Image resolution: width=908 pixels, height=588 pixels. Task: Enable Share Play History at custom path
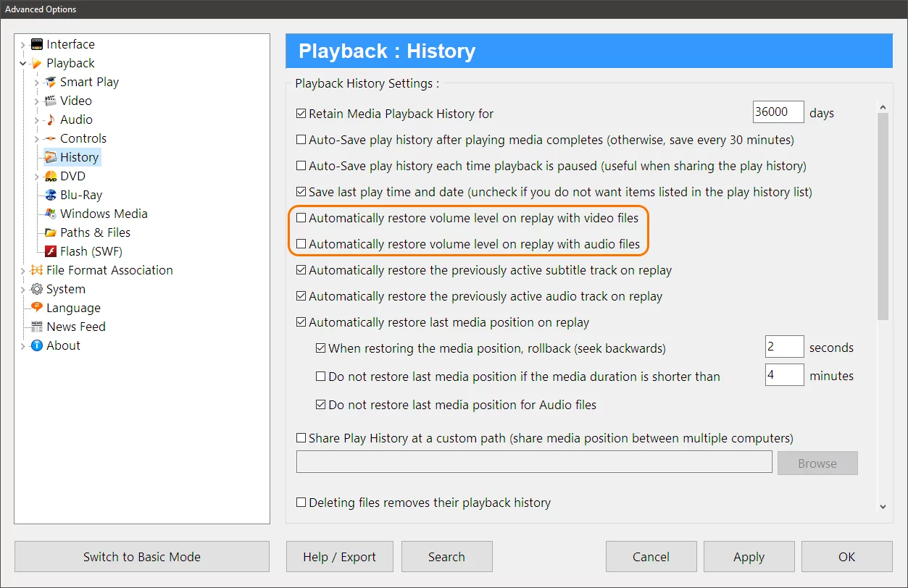click(301, 438)
